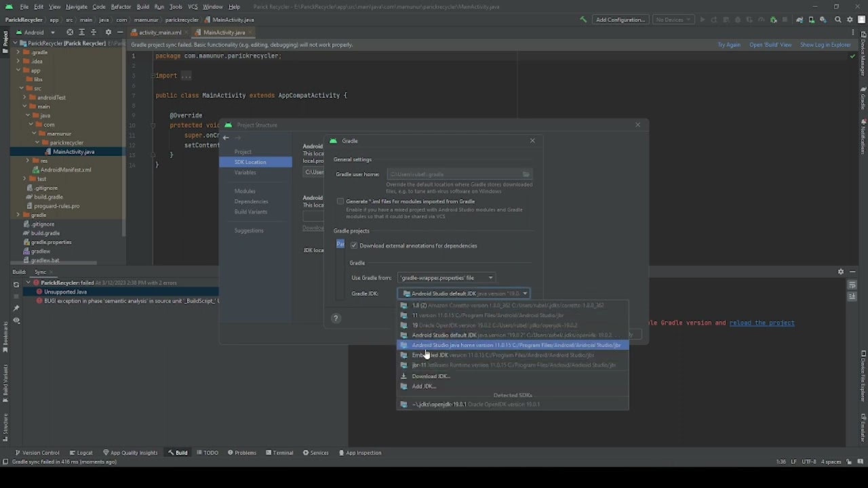The image size is (868, 488).
Task: Click the Make Project hammer icon
Action: click(583, 20)
